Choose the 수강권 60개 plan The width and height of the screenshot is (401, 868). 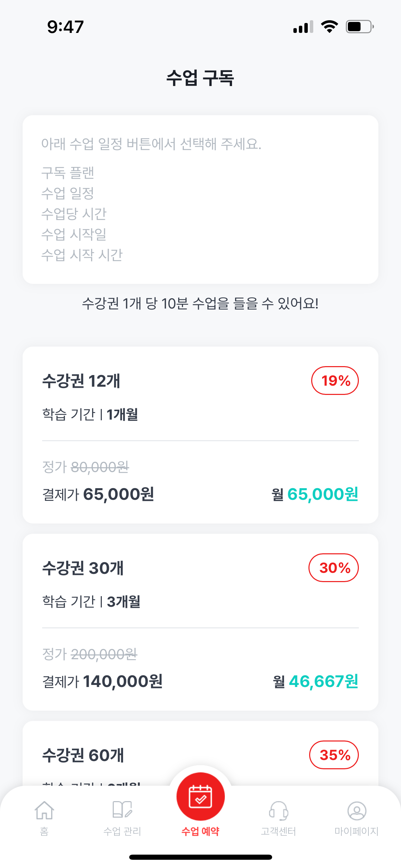[200, 754]
